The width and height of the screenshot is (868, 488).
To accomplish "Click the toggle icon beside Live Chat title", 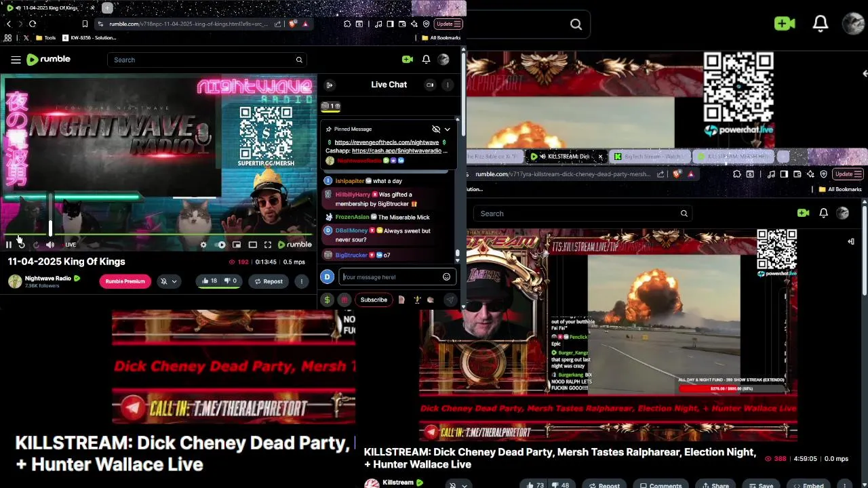I will (430, 85).
